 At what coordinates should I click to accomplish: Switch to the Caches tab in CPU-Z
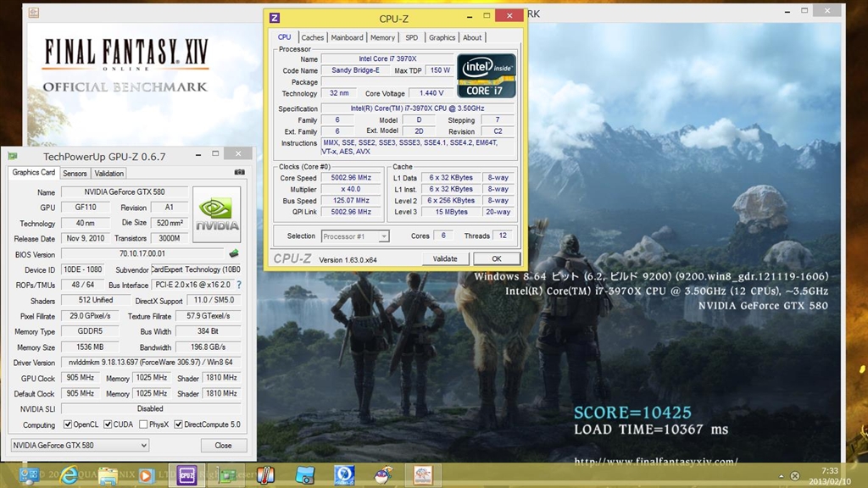click(x=312, y=37)
